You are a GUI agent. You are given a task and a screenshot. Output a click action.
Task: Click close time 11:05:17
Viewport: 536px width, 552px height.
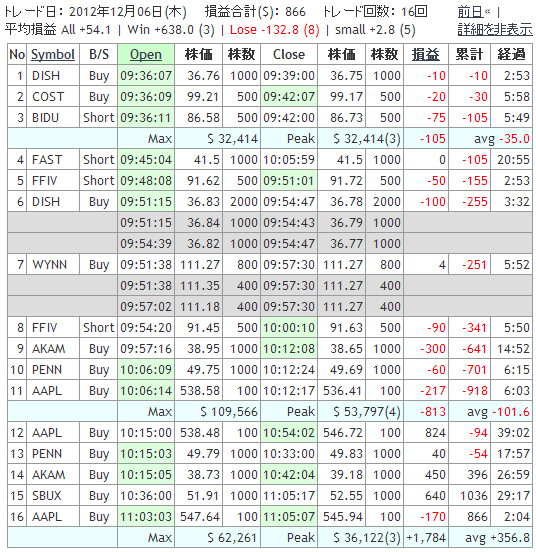pos(289,496)
